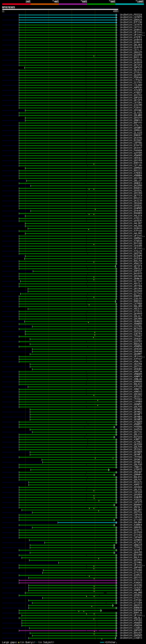
Task: Select hit label UniRef100_A9NT34
Action: tap(131, 372)
